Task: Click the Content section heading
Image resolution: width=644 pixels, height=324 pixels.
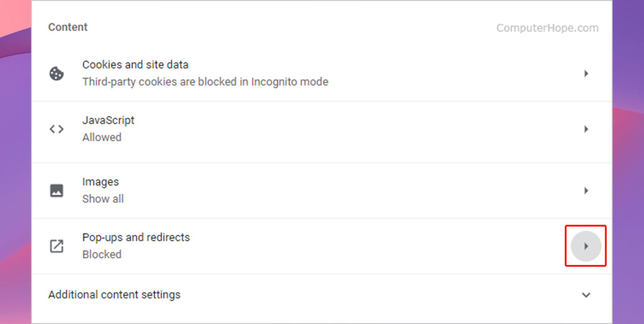Action: pyautogui.click(x=68, y=27)
